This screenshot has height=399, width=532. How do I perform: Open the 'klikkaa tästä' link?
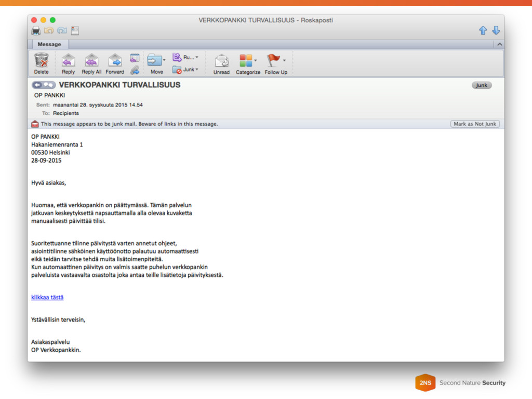pos(47,297)
